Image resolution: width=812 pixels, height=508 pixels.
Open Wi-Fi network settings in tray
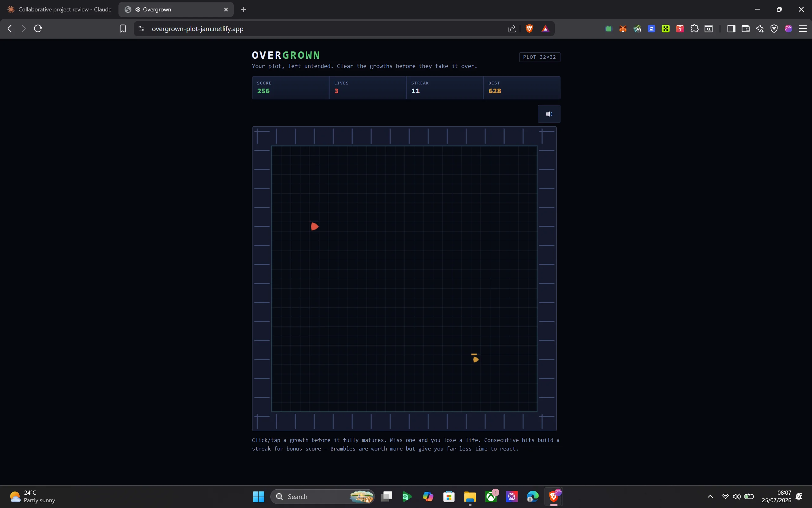tap(725, 497)
